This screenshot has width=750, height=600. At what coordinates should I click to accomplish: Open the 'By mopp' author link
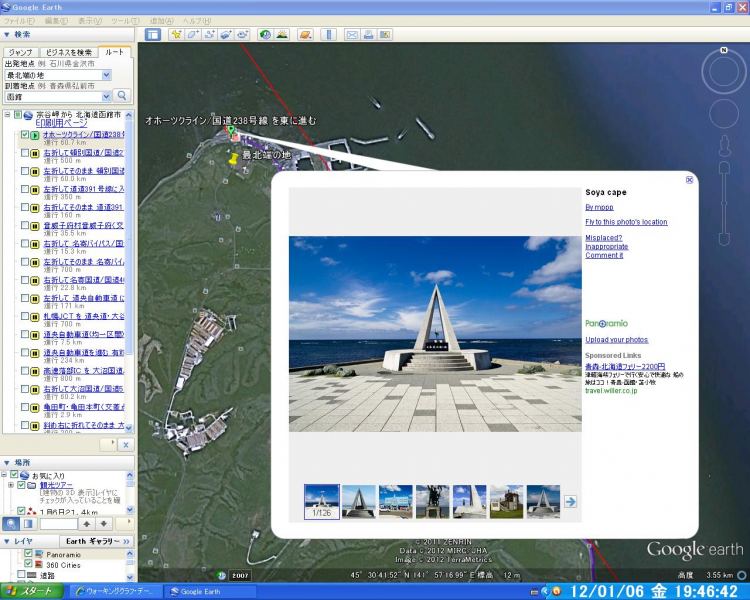click(599, 207)
